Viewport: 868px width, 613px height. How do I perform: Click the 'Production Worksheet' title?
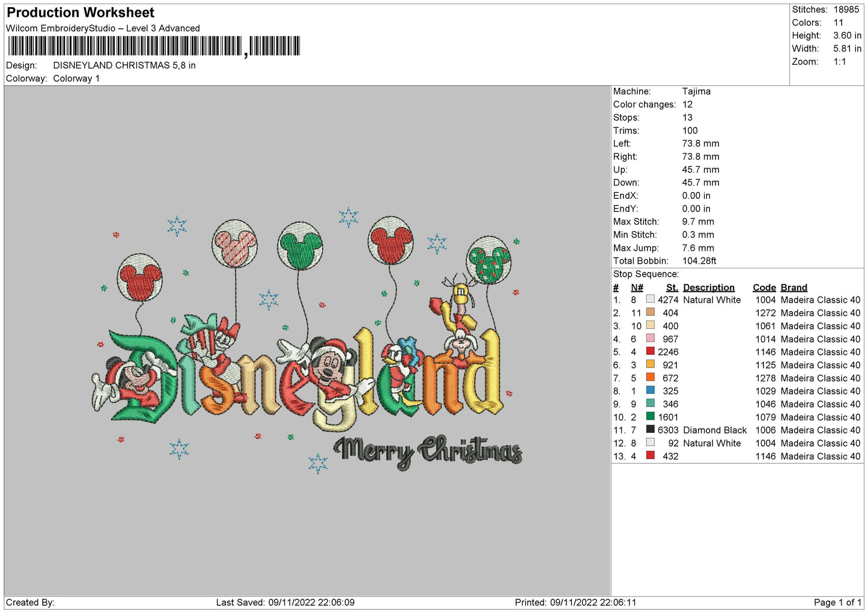80,13
